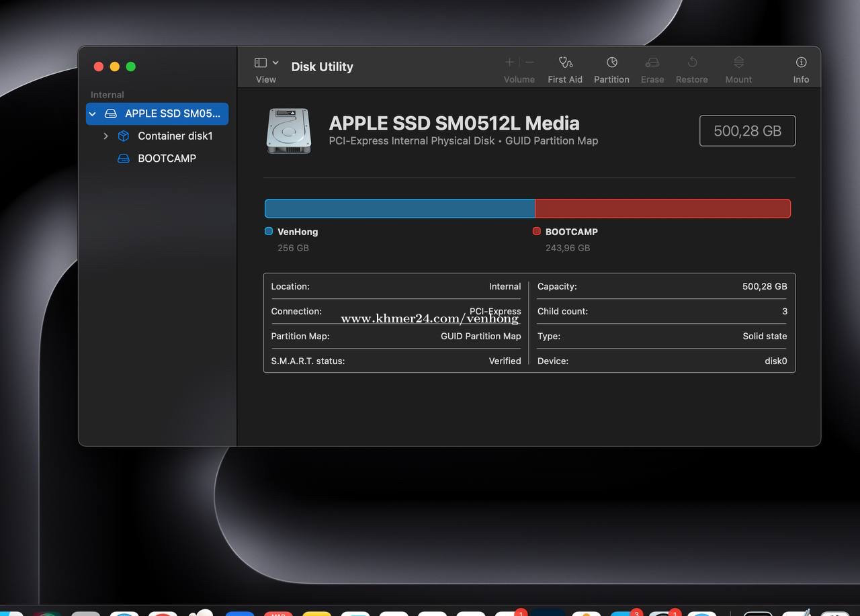Open the View chevron dropdown in toolbar
The height and width of the screenshot is (616, 860).
pos(275,62)
